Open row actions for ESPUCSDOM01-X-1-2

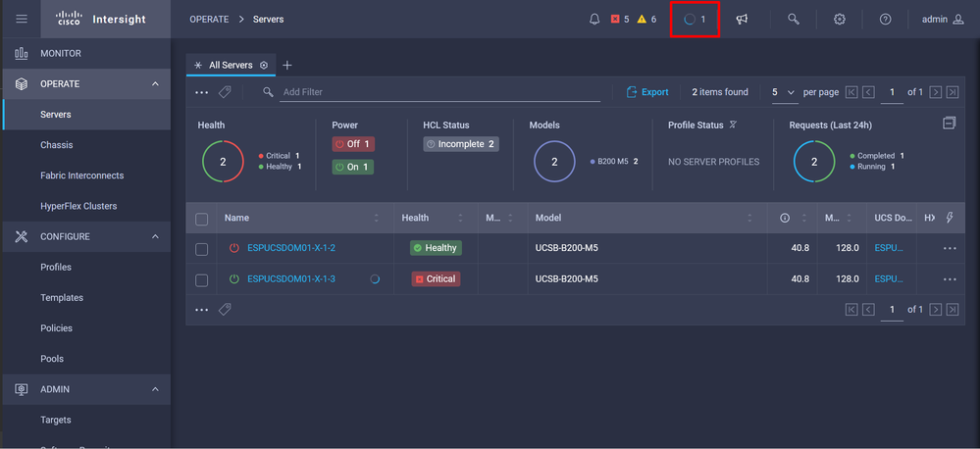[950, 248]
